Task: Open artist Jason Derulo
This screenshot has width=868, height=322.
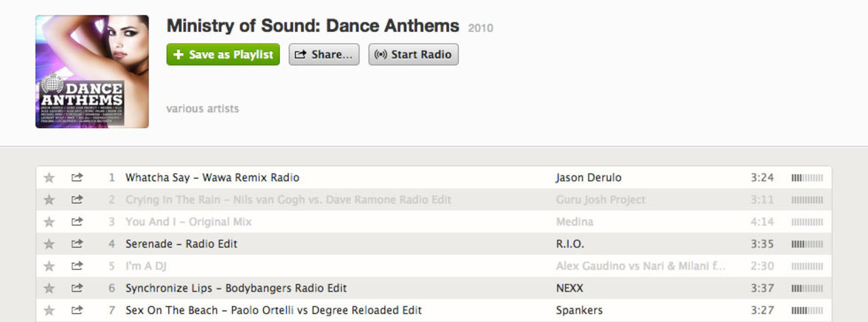Action: tap(588, 178)
